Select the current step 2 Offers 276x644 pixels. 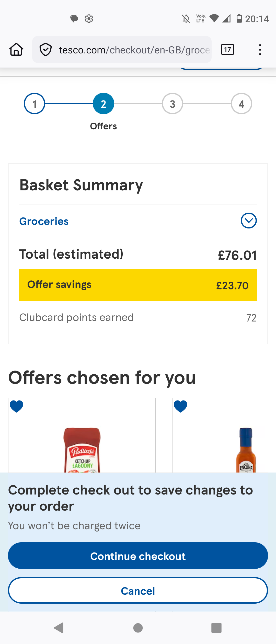tap(103, 104)
